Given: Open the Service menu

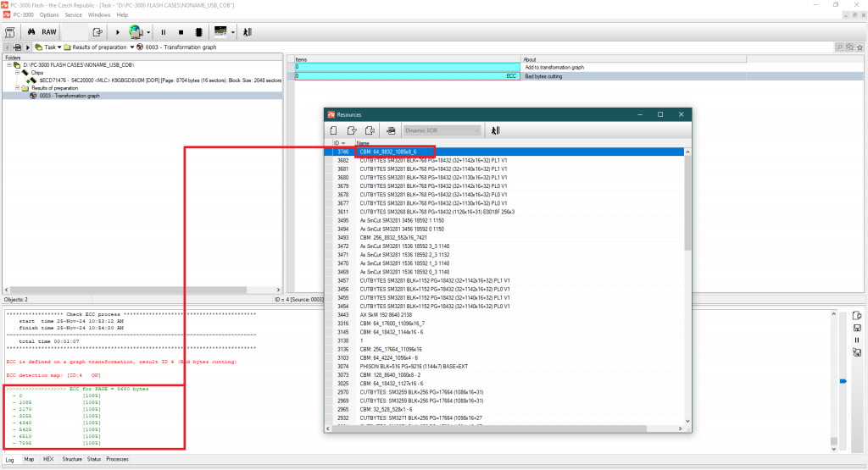Looking at the screenshot, I should (x=73, y=14).
